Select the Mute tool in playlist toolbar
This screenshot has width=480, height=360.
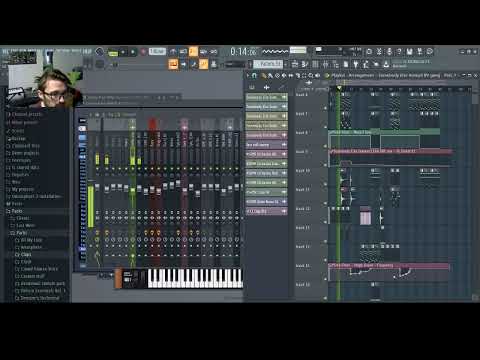[x=284, y=76]
